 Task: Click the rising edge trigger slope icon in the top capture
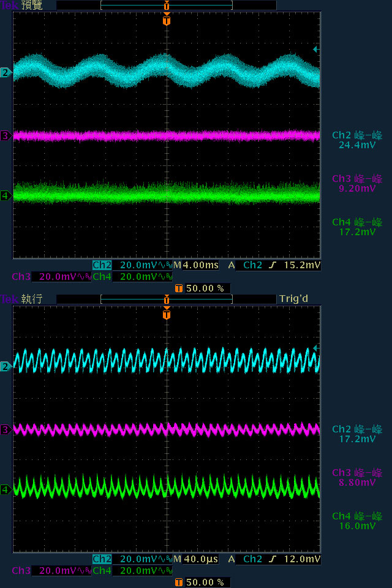273,265
